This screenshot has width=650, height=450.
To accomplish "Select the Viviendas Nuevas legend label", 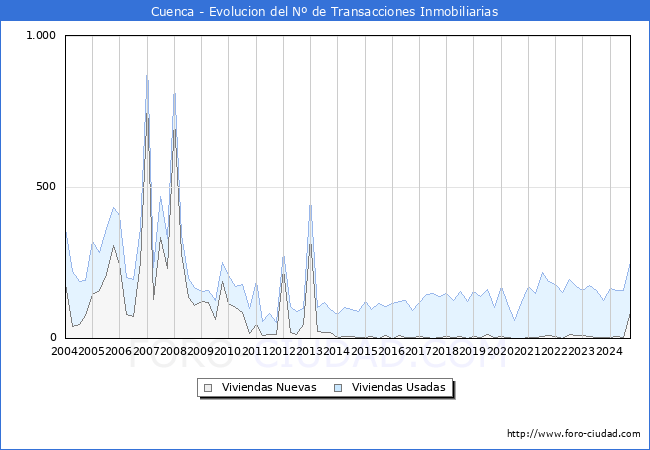I will [268, 388].
